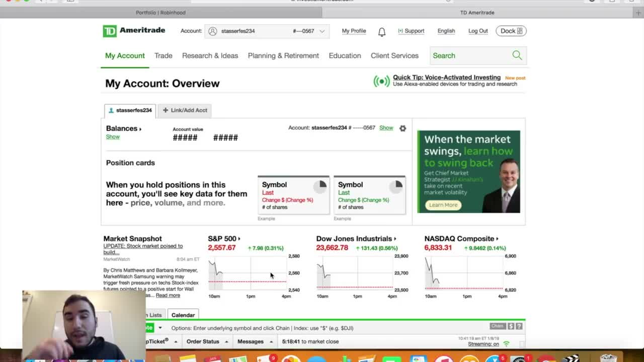Click Learn More on the ad banner
Image resolution: width=644 pixels, height=362 pixels.
(x=443, y=205)
